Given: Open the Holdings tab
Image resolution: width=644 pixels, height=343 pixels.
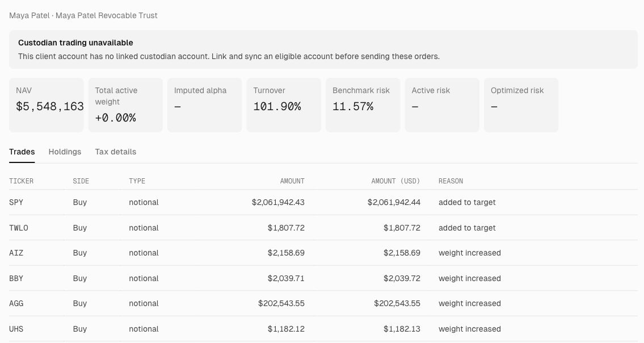Looking at the screenshot, I should coord(65,152).
